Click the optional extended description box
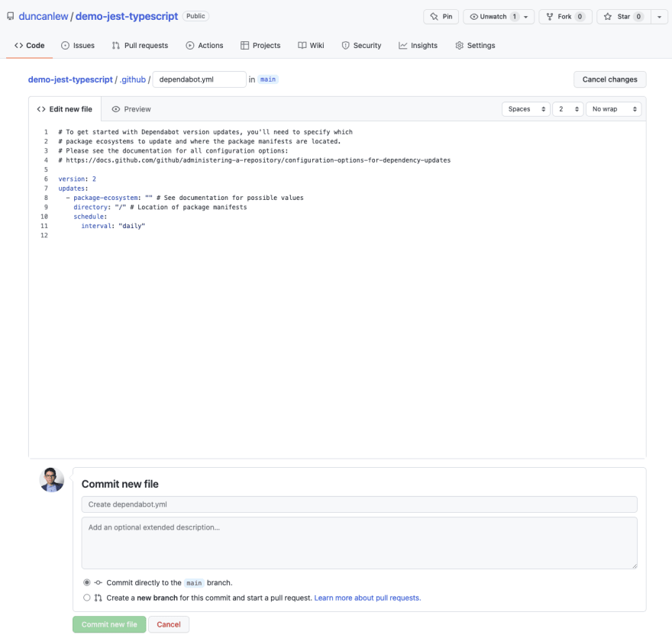 359,543
